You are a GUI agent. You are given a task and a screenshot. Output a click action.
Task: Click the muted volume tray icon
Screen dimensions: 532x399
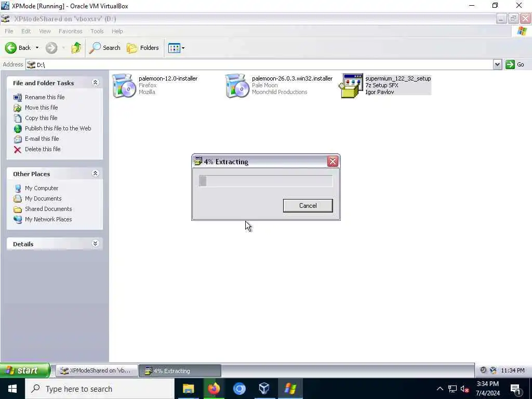(464, 389)
